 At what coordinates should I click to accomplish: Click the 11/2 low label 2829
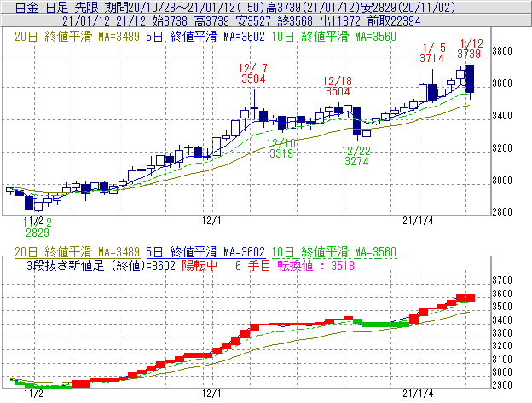(x=36, y=232)
